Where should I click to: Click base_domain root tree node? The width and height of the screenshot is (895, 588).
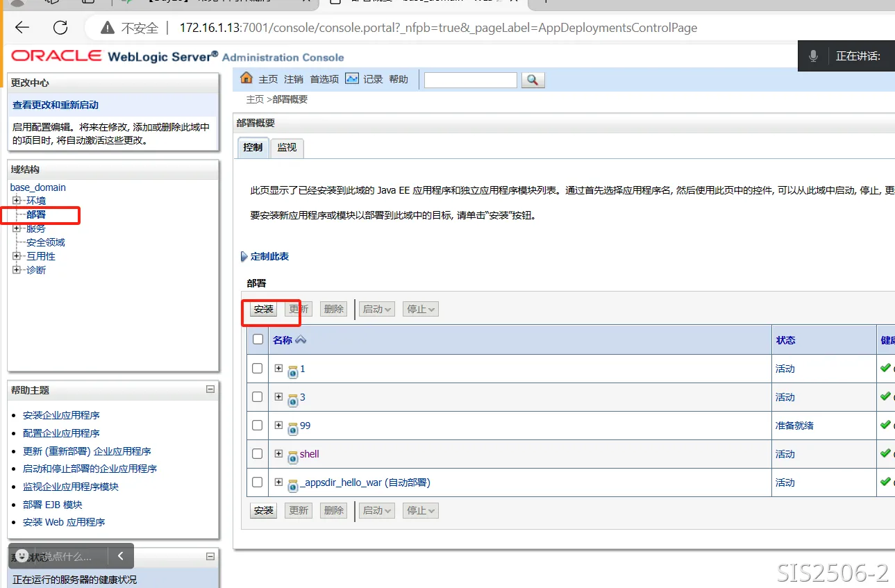38,187
